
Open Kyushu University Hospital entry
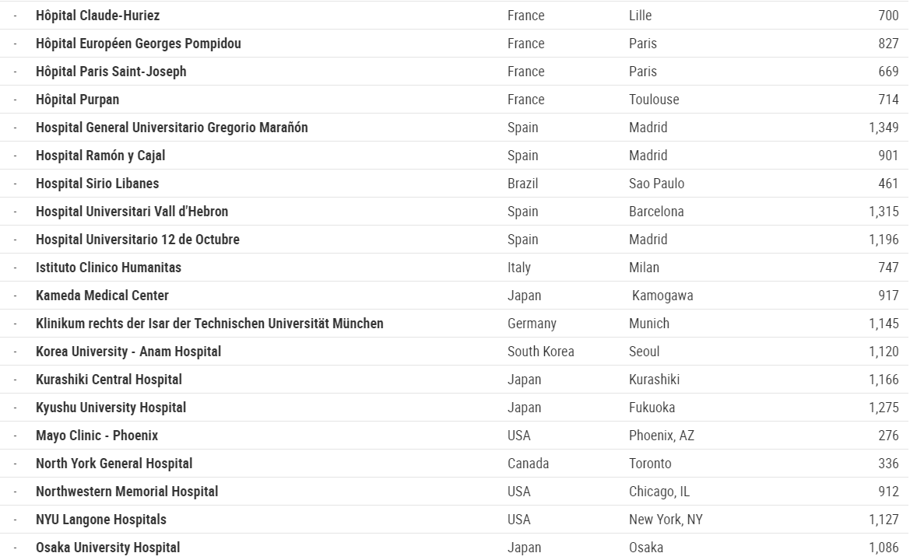point(111,408)
